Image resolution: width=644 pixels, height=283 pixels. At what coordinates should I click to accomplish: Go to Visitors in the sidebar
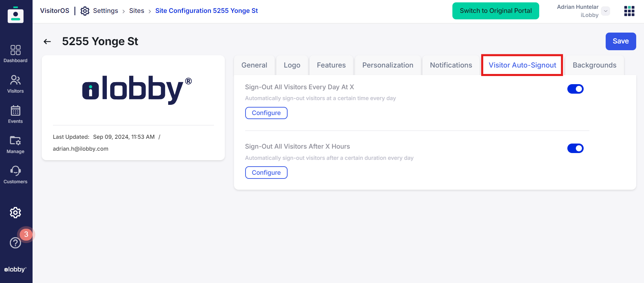[16, 84]
